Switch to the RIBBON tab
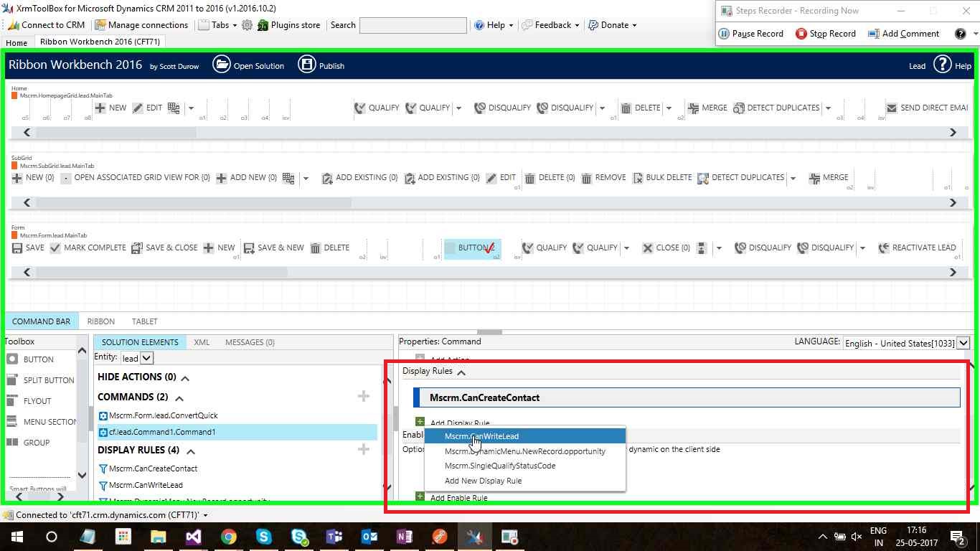The width and height of the screenshot is (980, 551). [x=100, y=321]
